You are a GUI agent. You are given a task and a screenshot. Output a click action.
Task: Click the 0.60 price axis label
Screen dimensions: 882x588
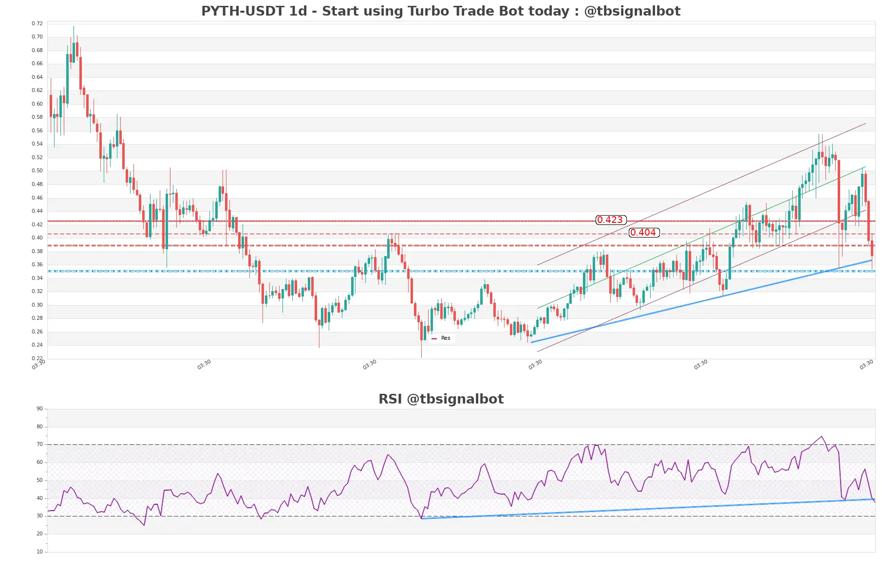pos(37,104)
